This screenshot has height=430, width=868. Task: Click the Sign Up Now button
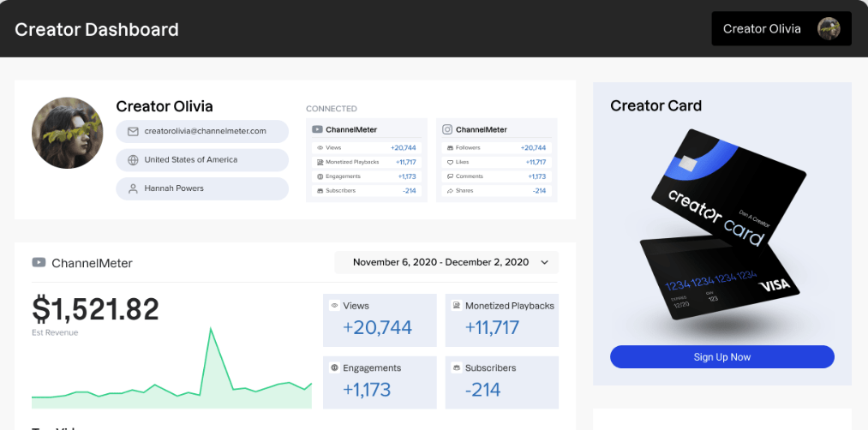[721, 357]
